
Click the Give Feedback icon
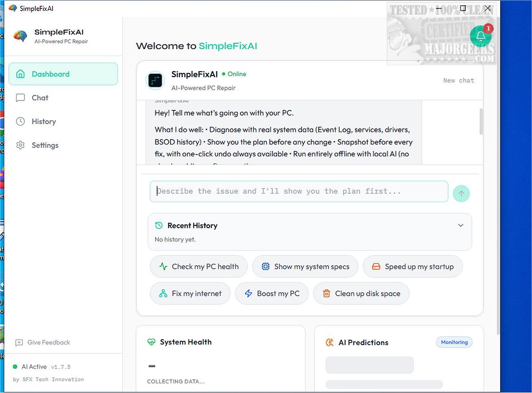coord(19,343)
